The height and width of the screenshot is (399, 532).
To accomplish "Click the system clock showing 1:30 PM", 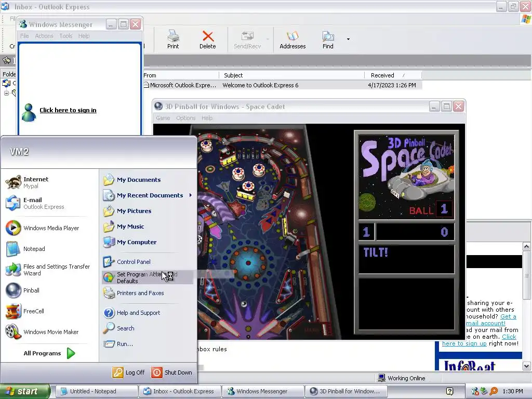I will click(x=513, y=391).
